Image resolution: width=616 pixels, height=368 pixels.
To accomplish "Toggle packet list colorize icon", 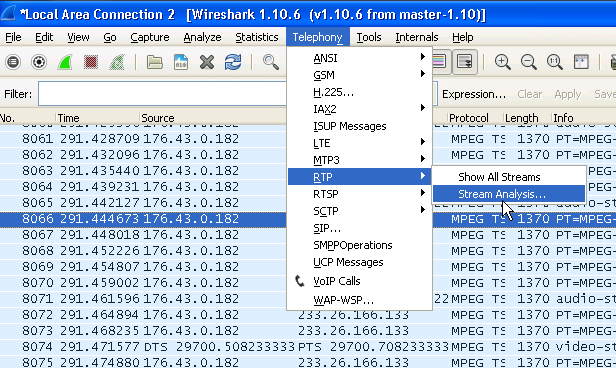I will pyautogui.click(x=439, y=61).
